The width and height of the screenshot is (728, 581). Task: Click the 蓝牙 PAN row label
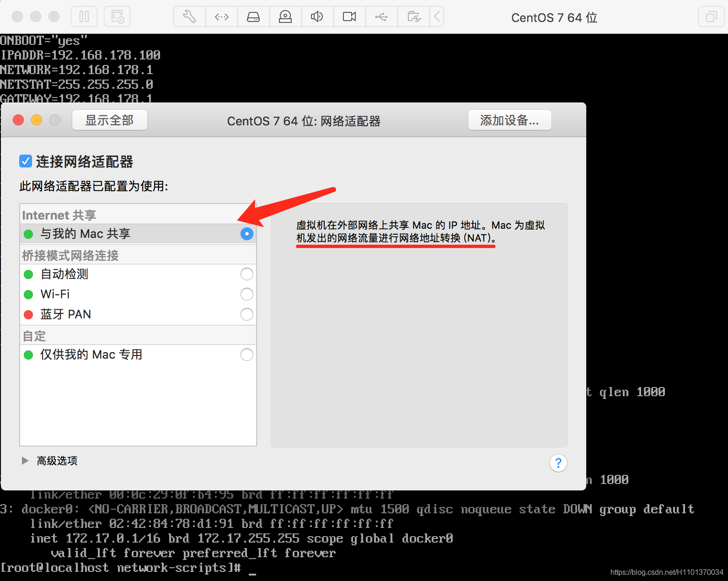tap(66, 314)
